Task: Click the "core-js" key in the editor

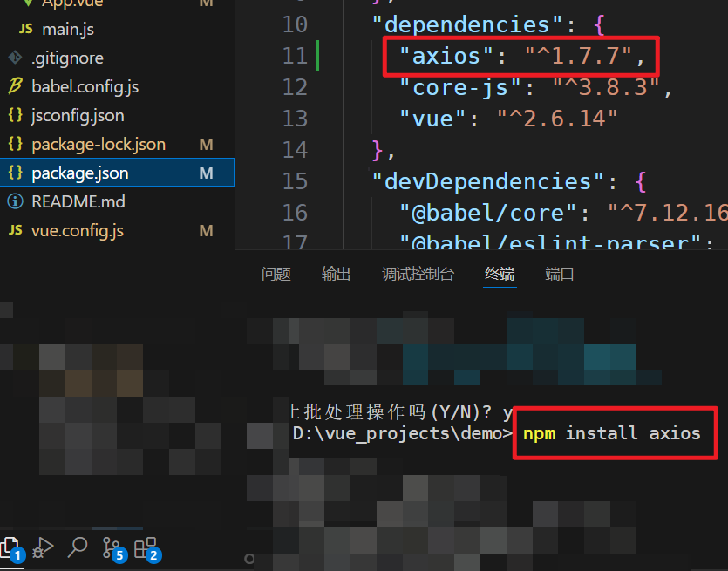Action: pyautogui.click(x=460, y=87)
